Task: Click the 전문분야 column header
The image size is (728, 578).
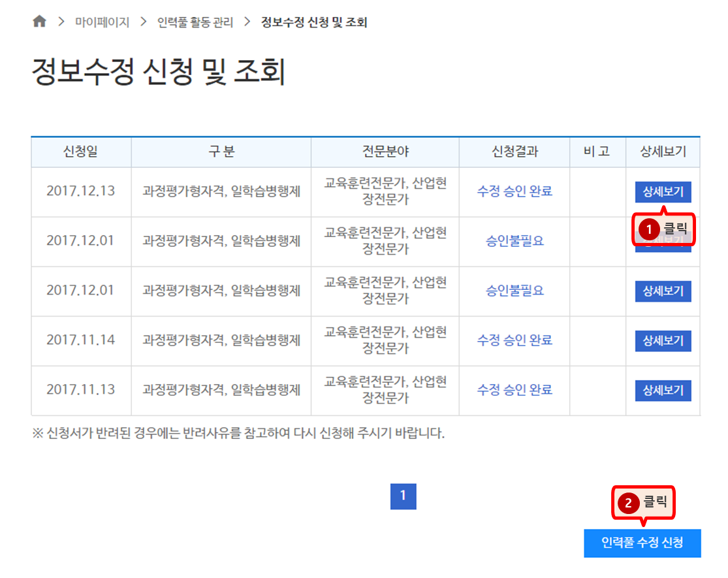Action: (385, 152)
